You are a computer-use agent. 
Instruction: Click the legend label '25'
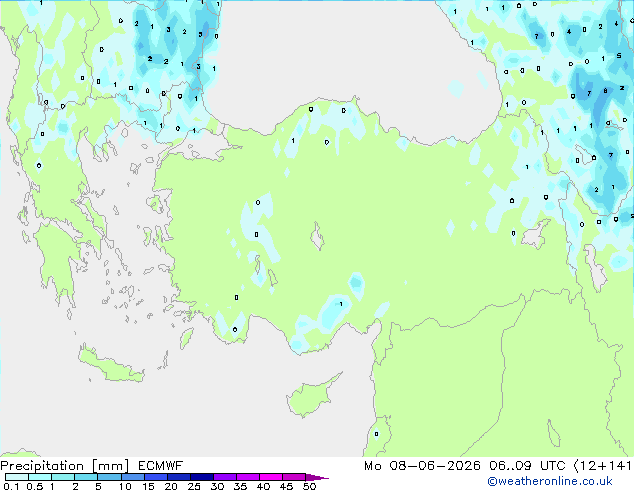(194, 486)
